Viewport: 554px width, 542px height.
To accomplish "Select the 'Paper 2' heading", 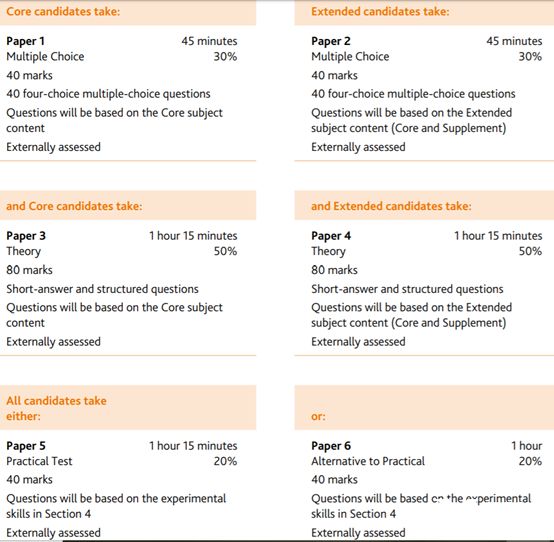I will click(331, 41).
